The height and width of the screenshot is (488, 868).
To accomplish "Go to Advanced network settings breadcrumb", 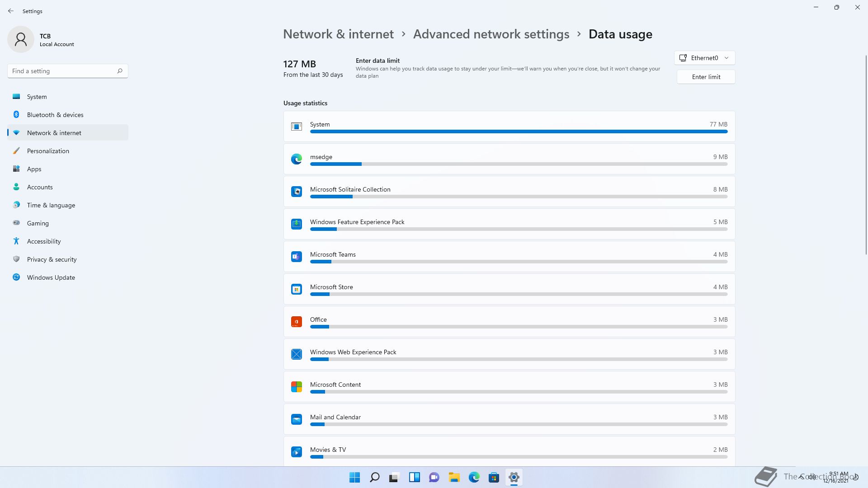I will click(x=491, y=34).
